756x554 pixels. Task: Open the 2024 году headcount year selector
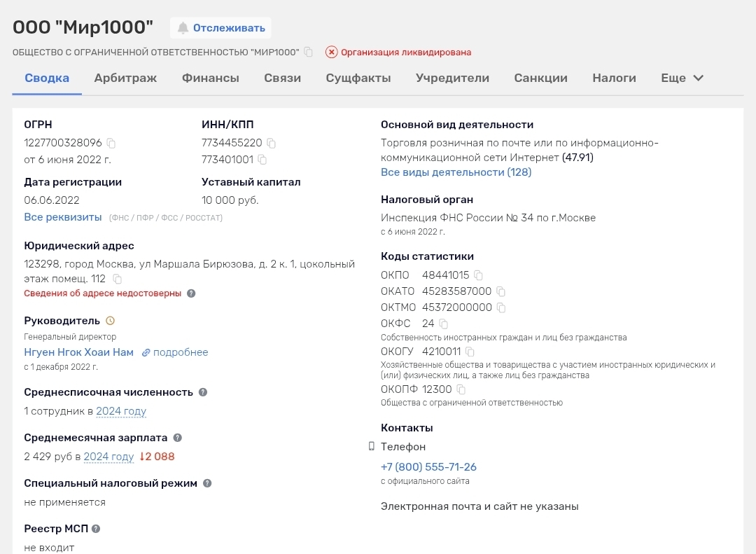click(121, 411)
